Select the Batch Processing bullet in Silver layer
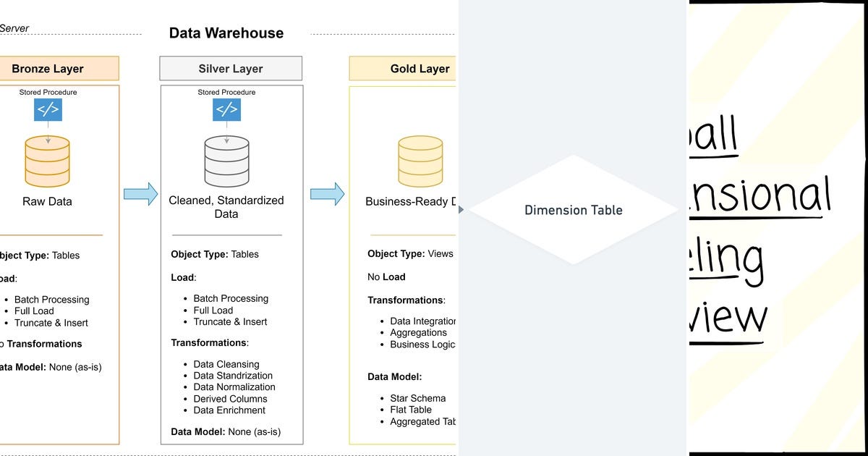This screenshot has height=456, width=868. [230, 298]
